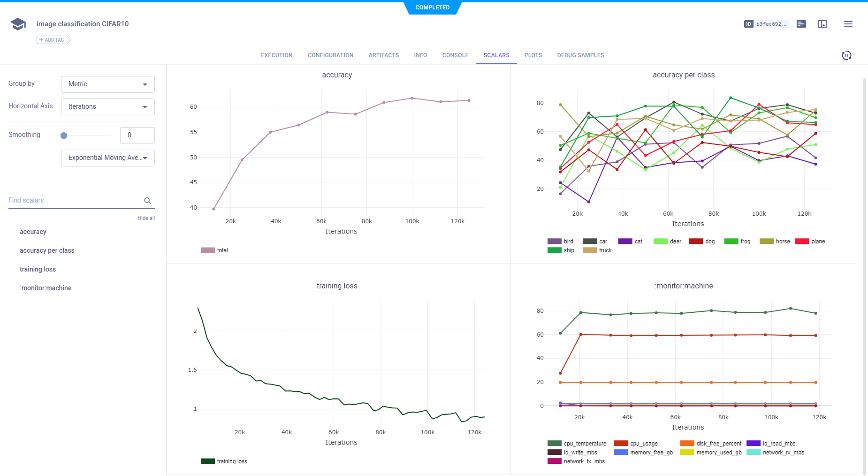Click the Add Tag button
Image resolution: width=868 pixels, height=476 pixels.
pyautogui.click(x=53, y=40)
